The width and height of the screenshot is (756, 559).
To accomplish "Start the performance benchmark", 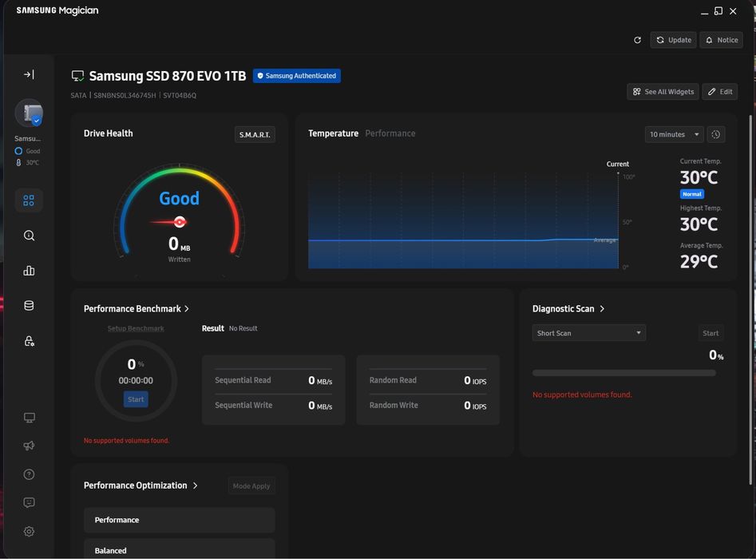I will 136,399.
